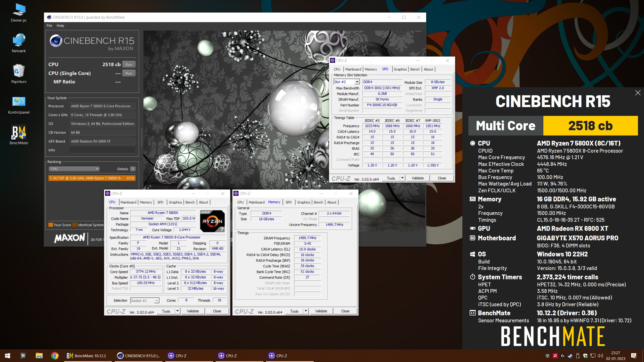Click Validate in the SPD CPU-Z window
Image resolution: width=644 pixels, height=362 pixels.
(418, 178)
